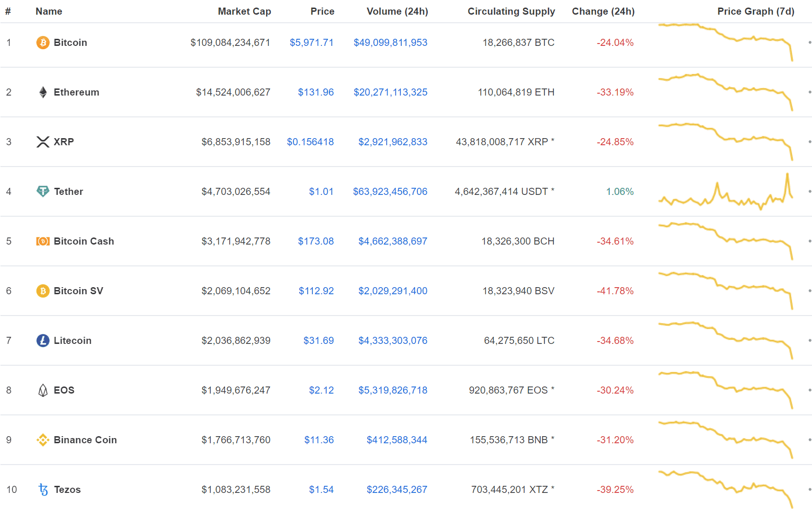The width and height of the screenshot is (812, 509).
Task: Open EOS volume $5,319,826,718
Action: coord(393,390)
